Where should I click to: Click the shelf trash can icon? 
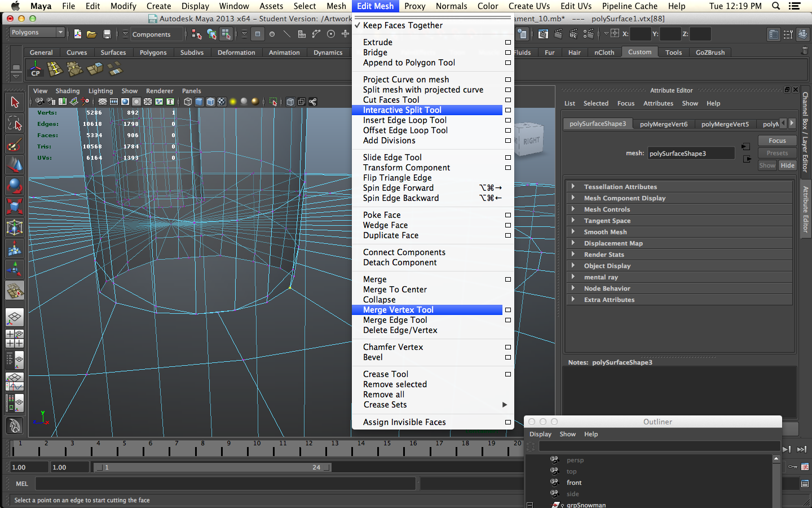tap(805, 51)
